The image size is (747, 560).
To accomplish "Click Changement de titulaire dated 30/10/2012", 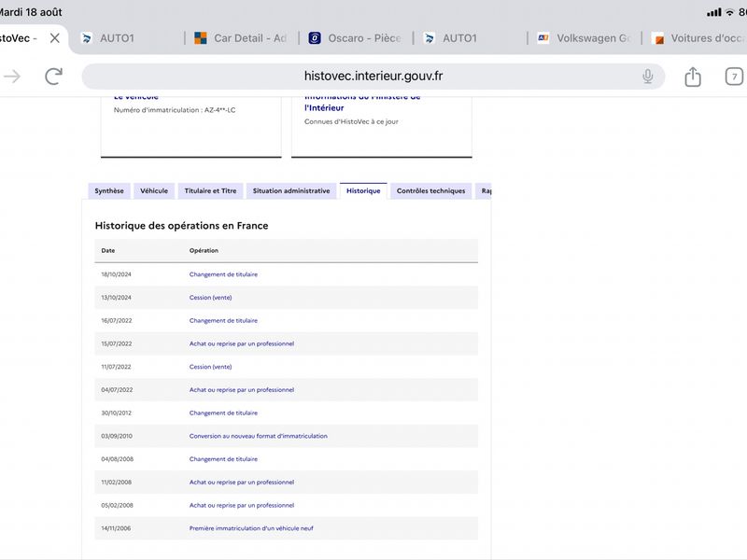I will point(223,413).
